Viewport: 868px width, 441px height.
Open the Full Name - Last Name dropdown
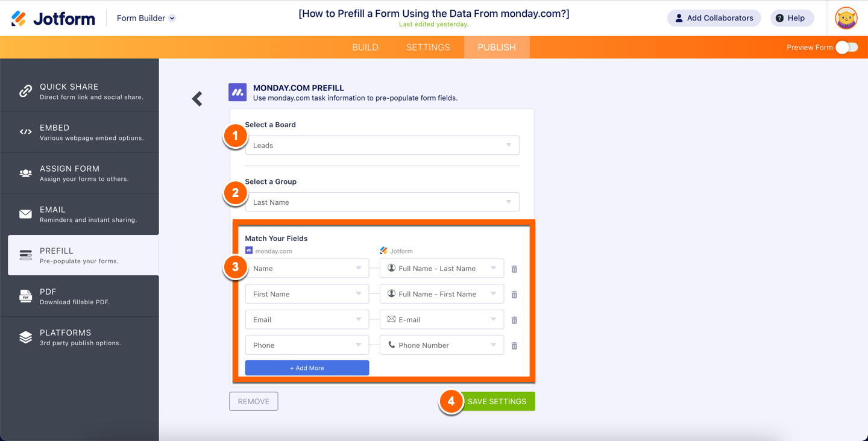[441, 269]
